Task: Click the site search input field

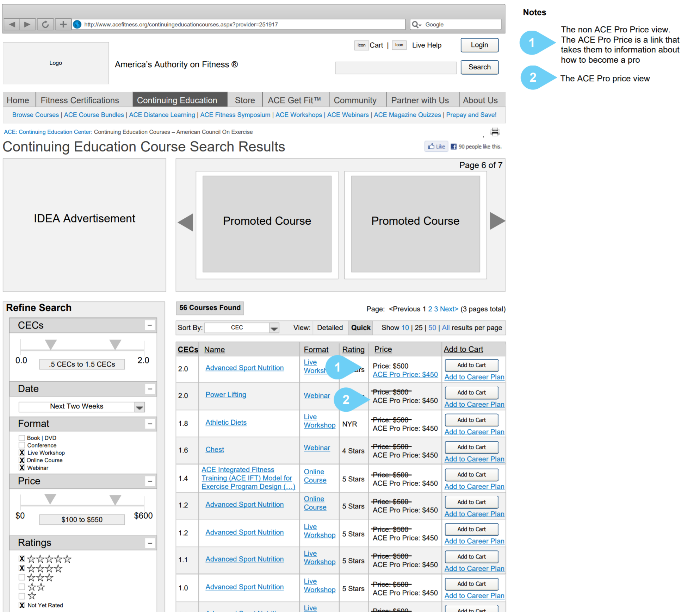Action: tap(396, 68)
